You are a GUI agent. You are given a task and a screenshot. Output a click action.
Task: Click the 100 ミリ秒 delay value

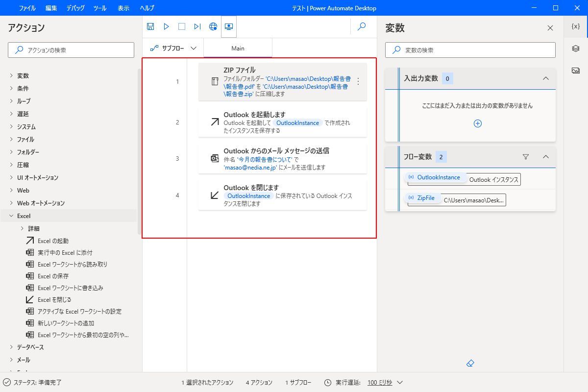click(380, 382)
